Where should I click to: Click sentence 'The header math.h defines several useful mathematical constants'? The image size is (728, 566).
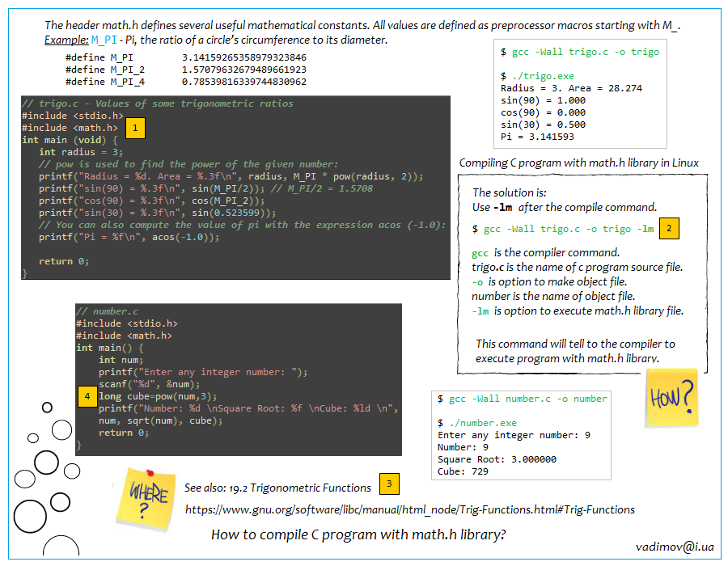207,25
